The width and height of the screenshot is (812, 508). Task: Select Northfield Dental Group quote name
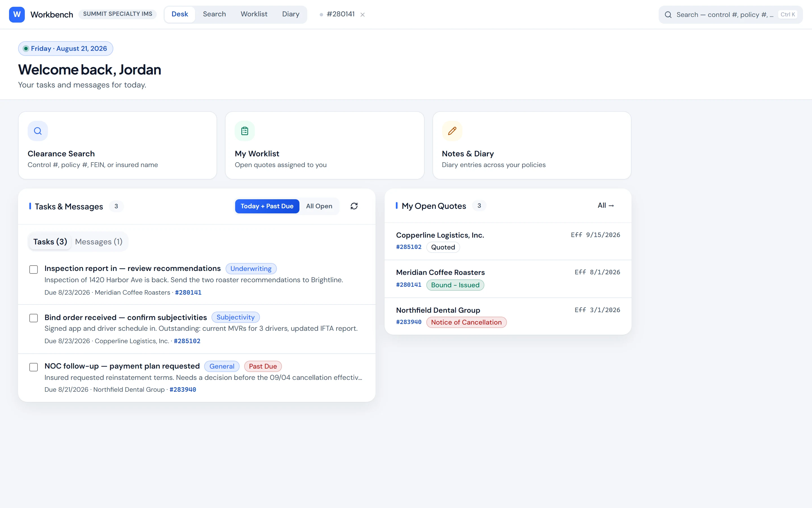click(438, 310)
